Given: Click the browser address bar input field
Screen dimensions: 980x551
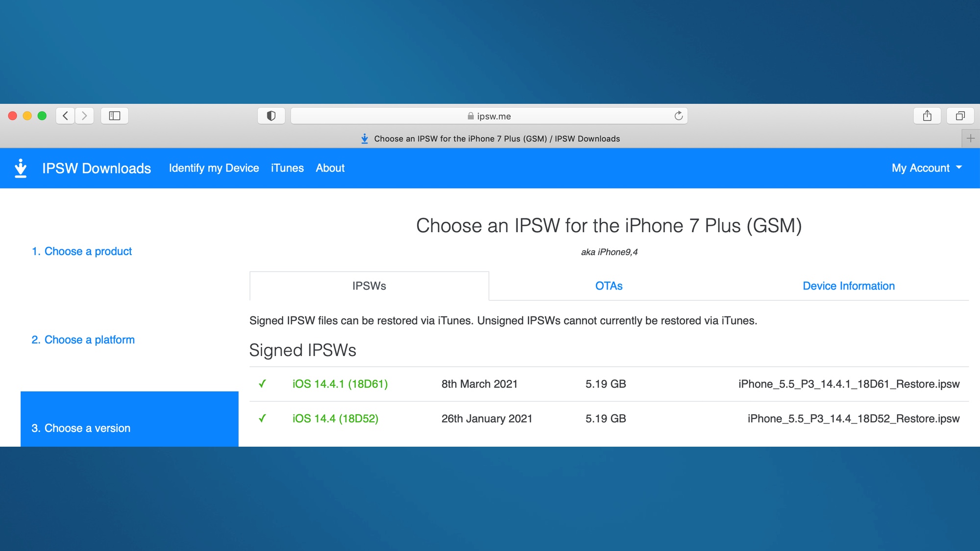Looking at the screenshot, I should (x=490, y=116).
